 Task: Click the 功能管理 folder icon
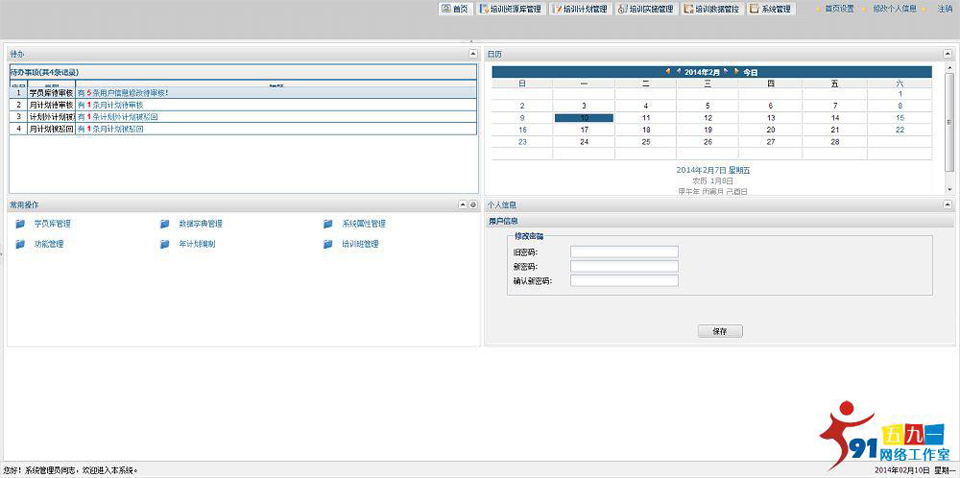pyautogui.click(x=20, y=244)
